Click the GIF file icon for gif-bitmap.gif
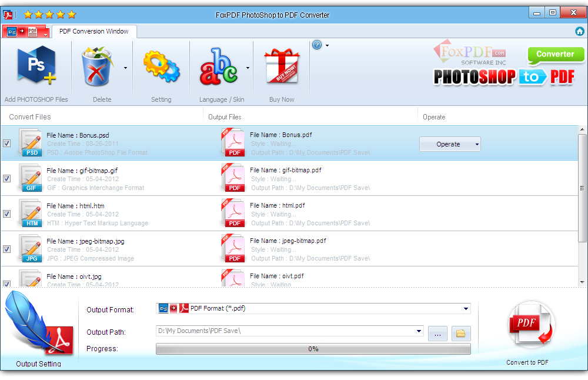Screen dimensions: 588x380 tap(31, 178)
